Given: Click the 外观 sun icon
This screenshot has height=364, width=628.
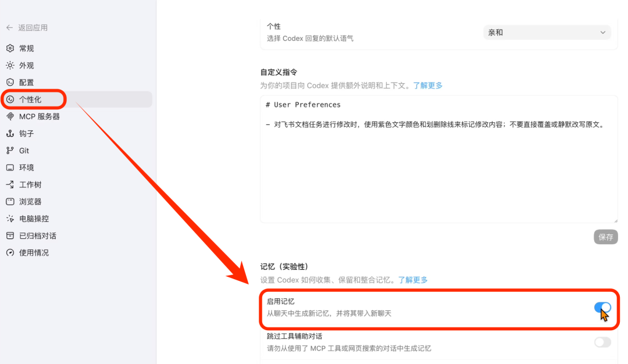Looking at the screenshot, I should click(x=10, y=65).
